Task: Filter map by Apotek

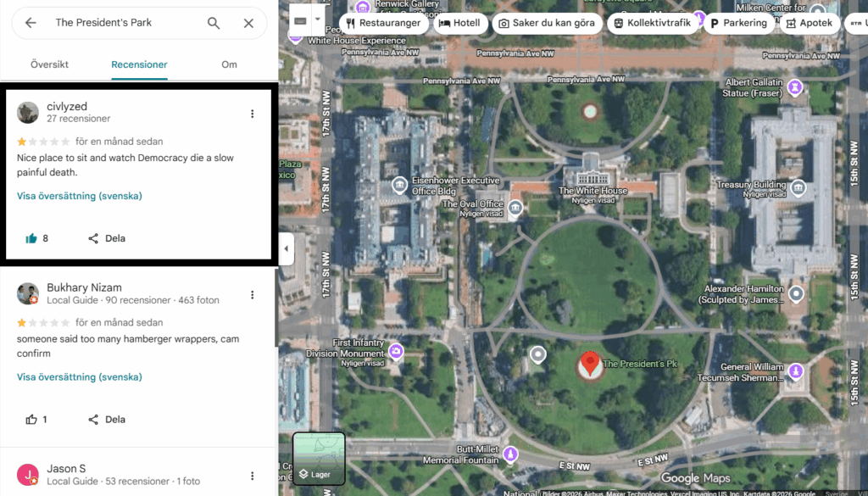Action: pos(810,23)
